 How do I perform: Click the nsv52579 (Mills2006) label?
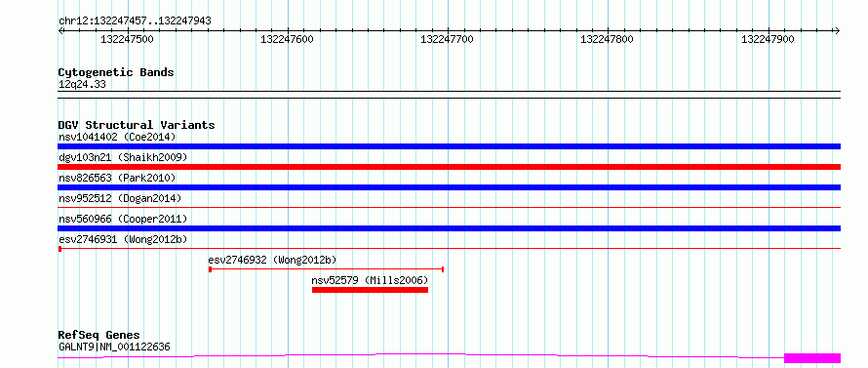click(370, 280)
